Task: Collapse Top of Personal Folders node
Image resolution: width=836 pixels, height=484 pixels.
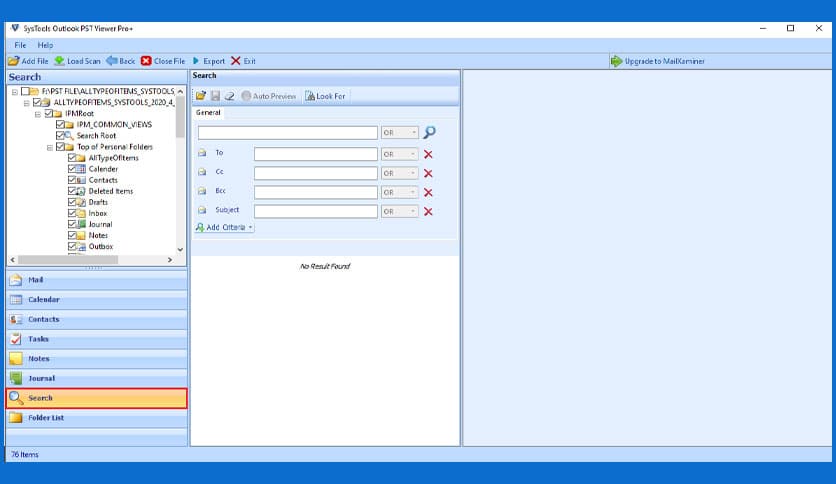Action: [x=50, y=148]
